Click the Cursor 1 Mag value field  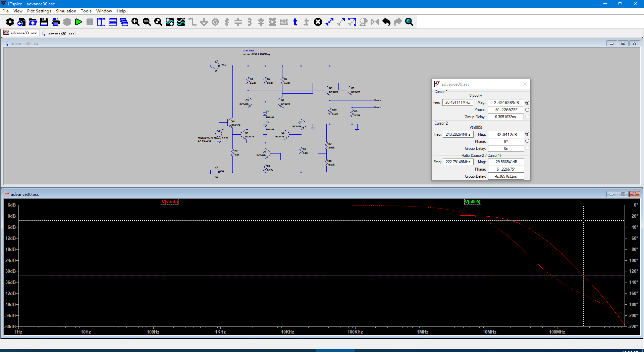click(506, 103)
